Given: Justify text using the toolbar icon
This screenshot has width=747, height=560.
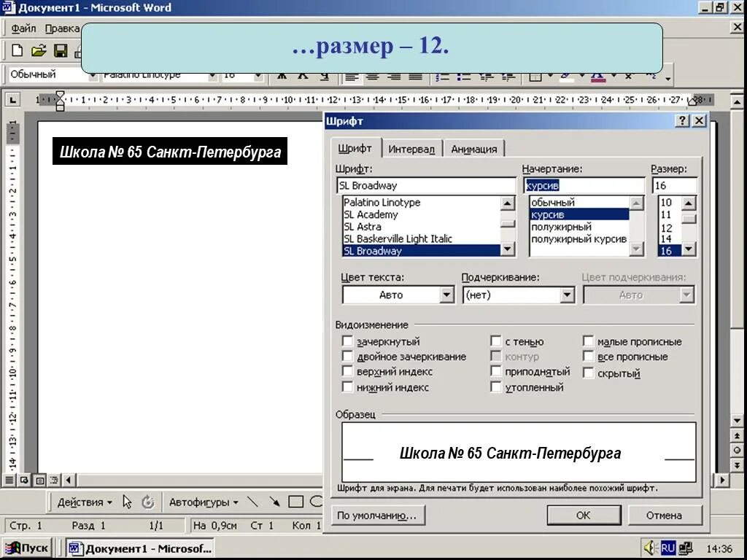Looking at the screenshot, I should (x=415, y=76).
